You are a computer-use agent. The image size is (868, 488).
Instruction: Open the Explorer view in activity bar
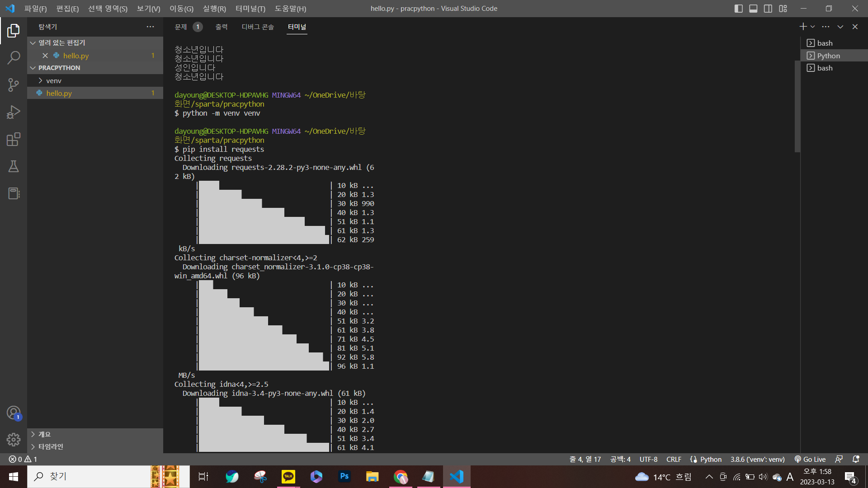(14, 31)
